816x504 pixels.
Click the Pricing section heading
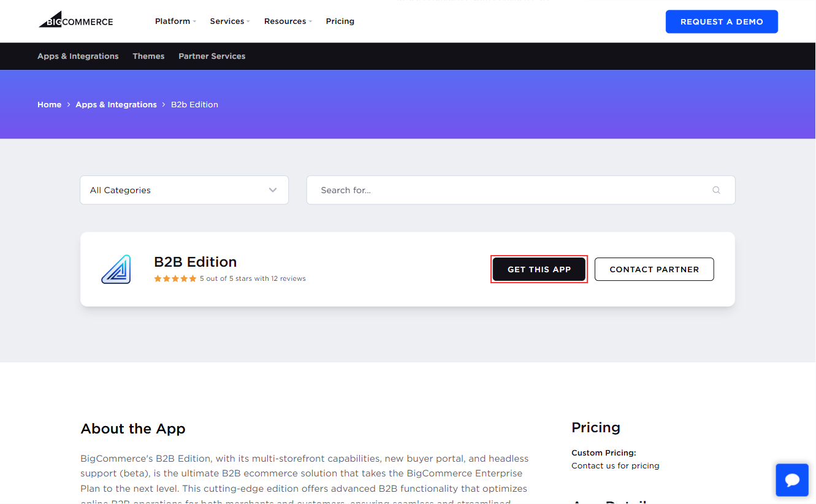click(596, 427)
